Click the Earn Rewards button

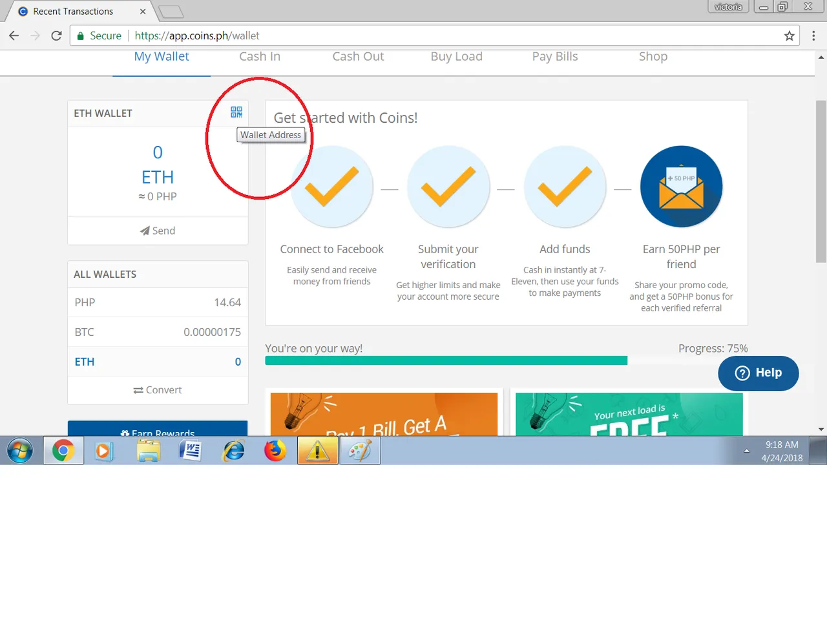coord(158,429)
